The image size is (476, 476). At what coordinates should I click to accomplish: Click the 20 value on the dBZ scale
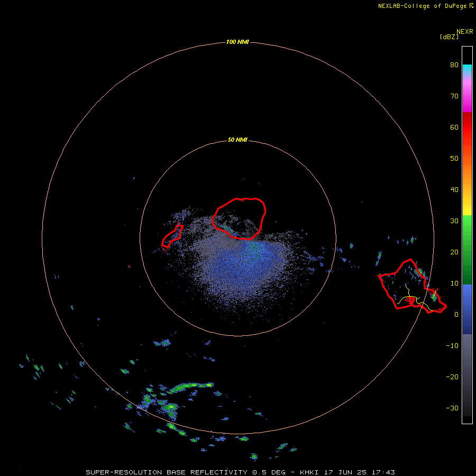click(x=454, y=252)
